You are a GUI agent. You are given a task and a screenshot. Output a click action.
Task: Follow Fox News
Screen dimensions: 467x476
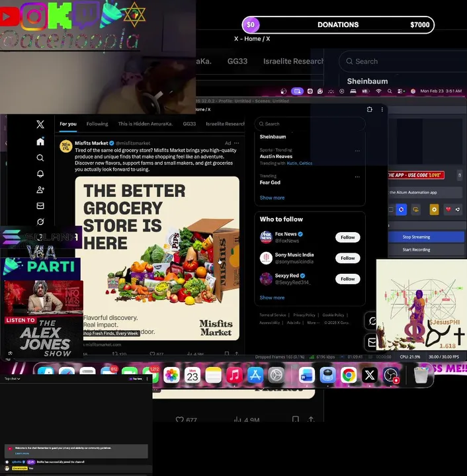pos(348,237)
